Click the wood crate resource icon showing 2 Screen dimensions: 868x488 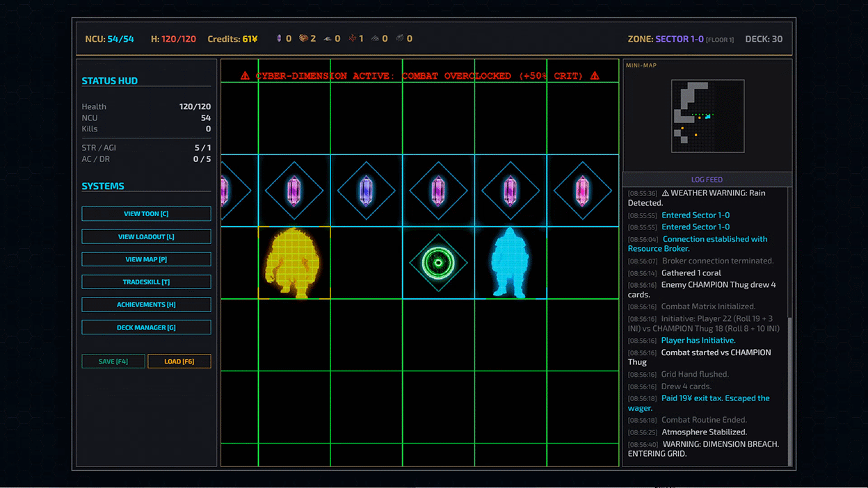tap(303, 39)
